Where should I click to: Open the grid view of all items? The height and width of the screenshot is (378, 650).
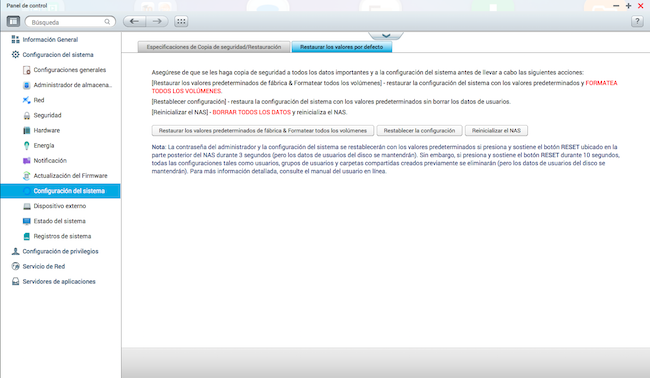click(x=181, y=21)
